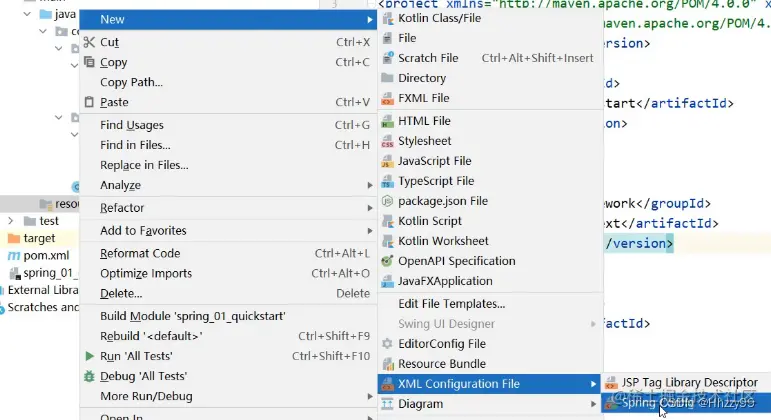Click the JavaFXApplication icon
Image resolution: width=771 pixels, height=420 pixels.
point(387,281)
